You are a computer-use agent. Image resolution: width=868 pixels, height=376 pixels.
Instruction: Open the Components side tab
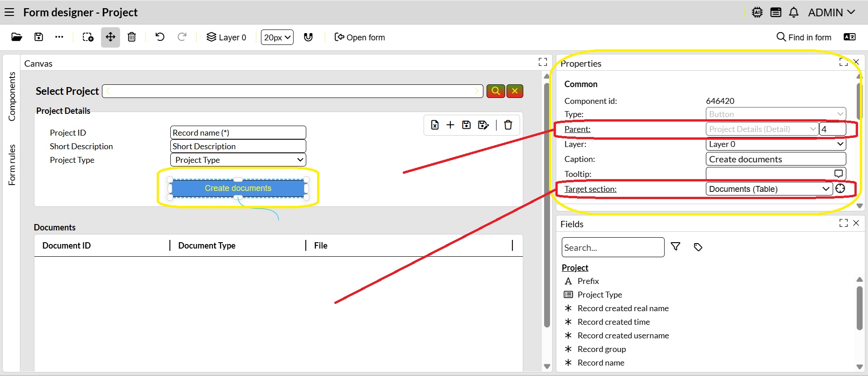coord(12,97)
